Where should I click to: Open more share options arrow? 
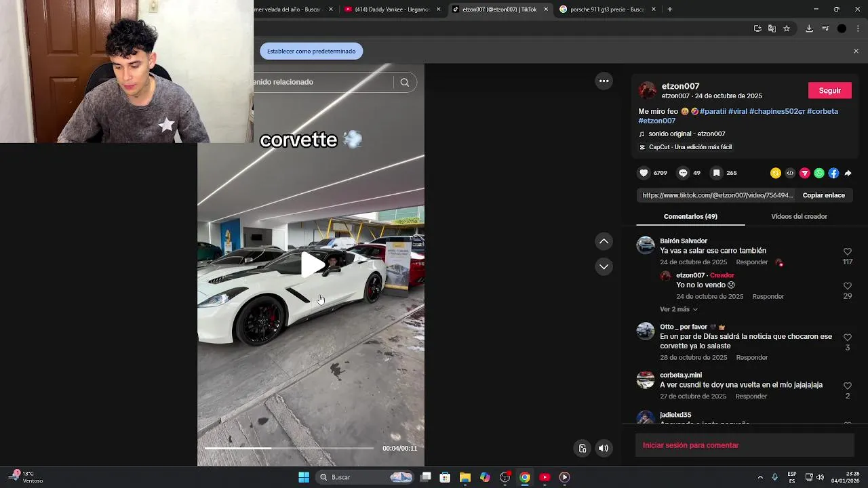[x=848, y=173]
